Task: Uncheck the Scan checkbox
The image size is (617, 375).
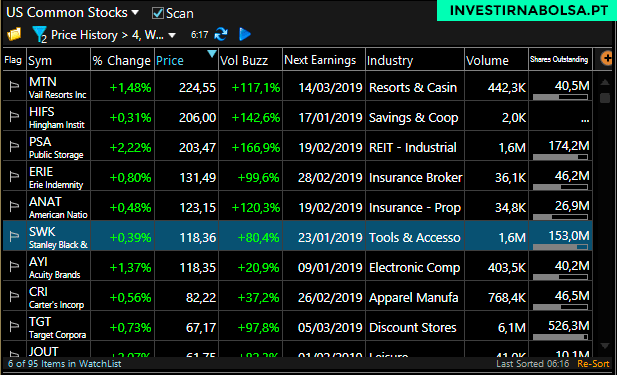Action: pos(157,13)
